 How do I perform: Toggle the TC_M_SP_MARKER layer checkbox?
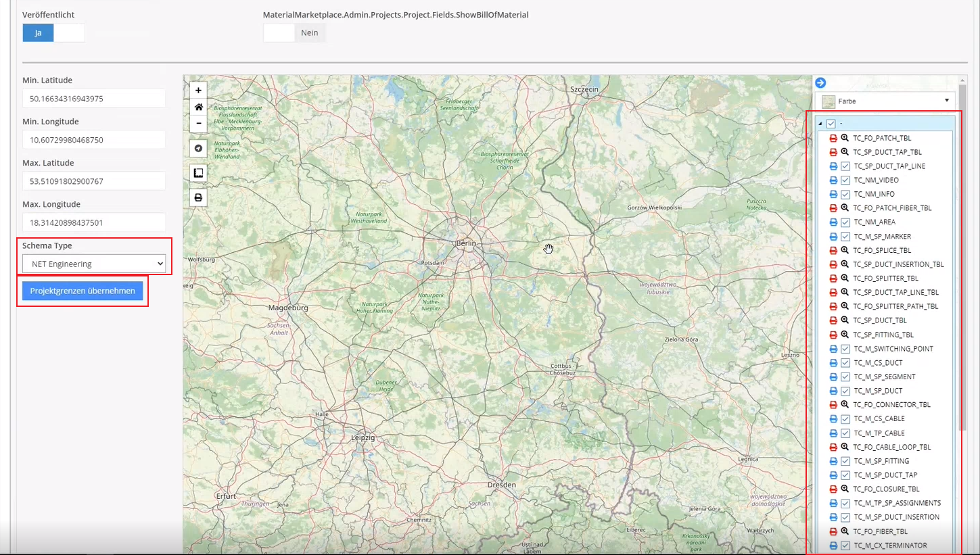click(x=845, y=237)
